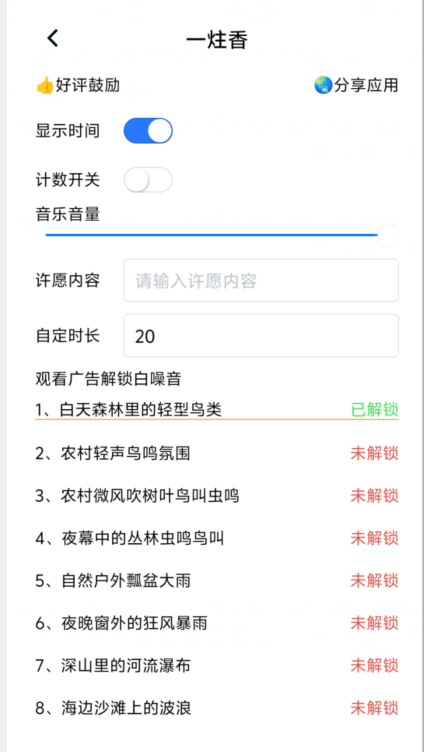Tap the back arrow icon
This screenshot has width=424, height=752.
(x=53, y=38)
